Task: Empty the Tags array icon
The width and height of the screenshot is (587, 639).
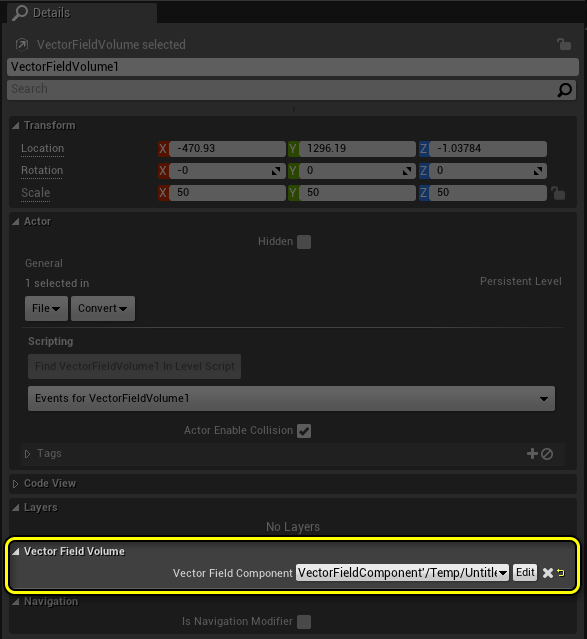Action: (x=547, y=454)
